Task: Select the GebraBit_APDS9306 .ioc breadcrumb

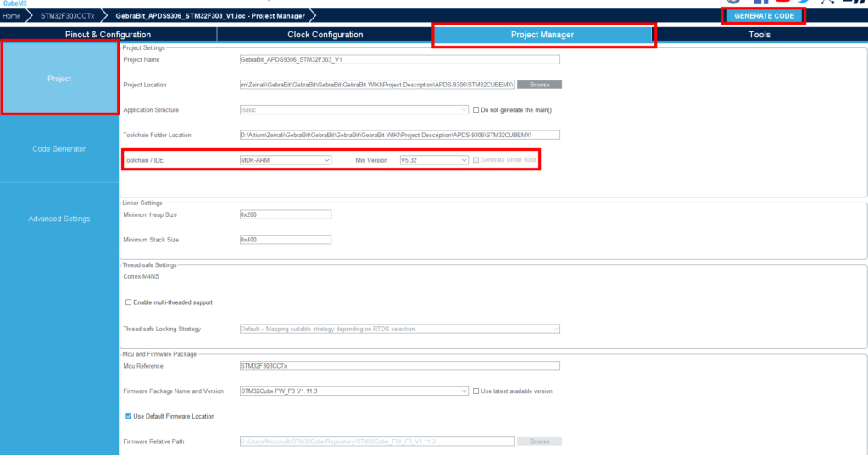Action: (210, 16)
